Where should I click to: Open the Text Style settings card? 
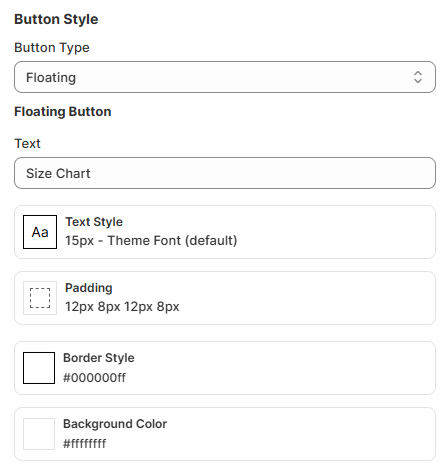pyautogui.click(x=225, y=232)
